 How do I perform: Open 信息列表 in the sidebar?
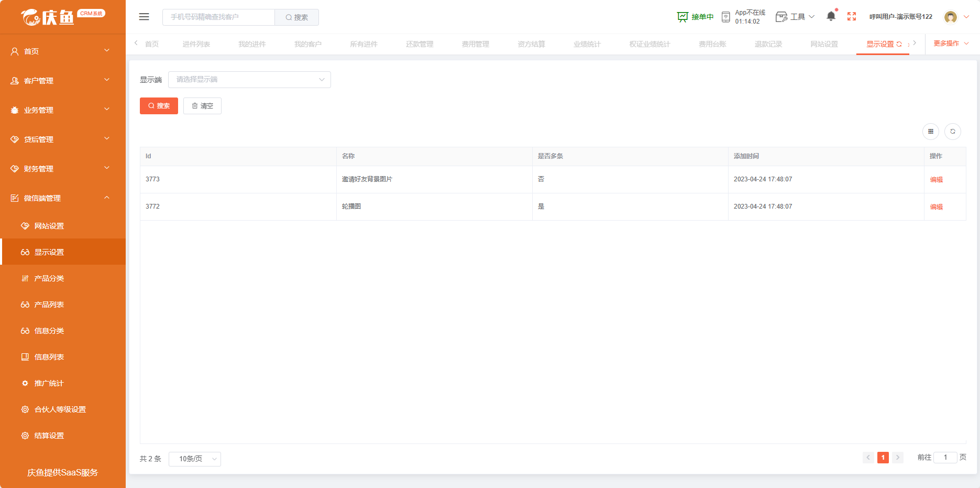click(63, 357)
